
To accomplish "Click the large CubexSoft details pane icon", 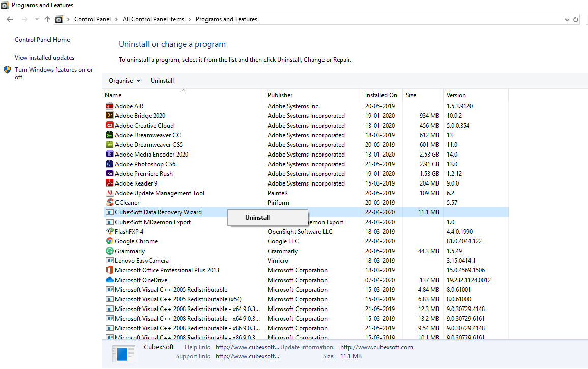I will (x=124, y=353).
